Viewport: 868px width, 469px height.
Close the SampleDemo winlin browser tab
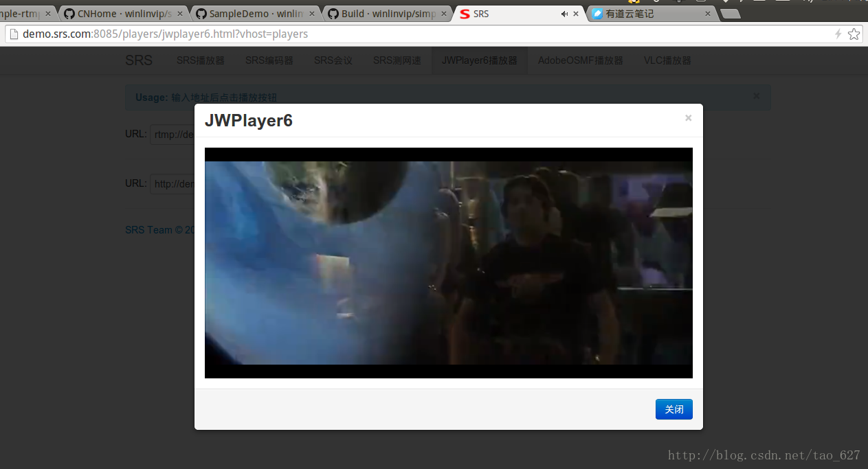312,14
